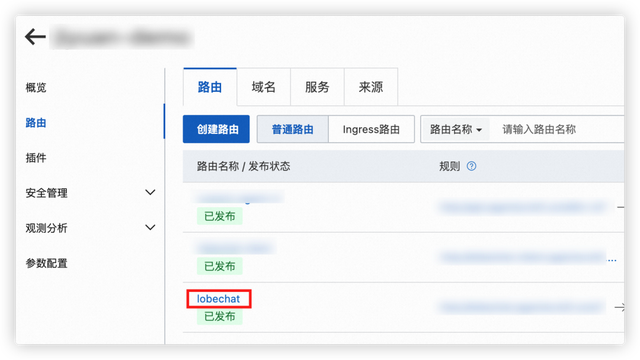Image resolution: width=640 pixels, height=360 pixels.
Task: Switch to 普通路由 toggle option
Action: (293, 129)
